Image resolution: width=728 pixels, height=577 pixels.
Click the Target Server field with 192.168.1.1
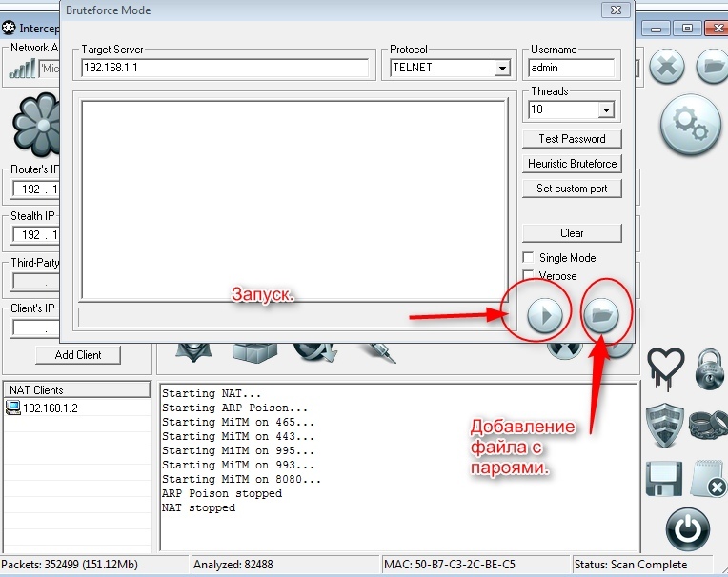(x=225, y=69)
